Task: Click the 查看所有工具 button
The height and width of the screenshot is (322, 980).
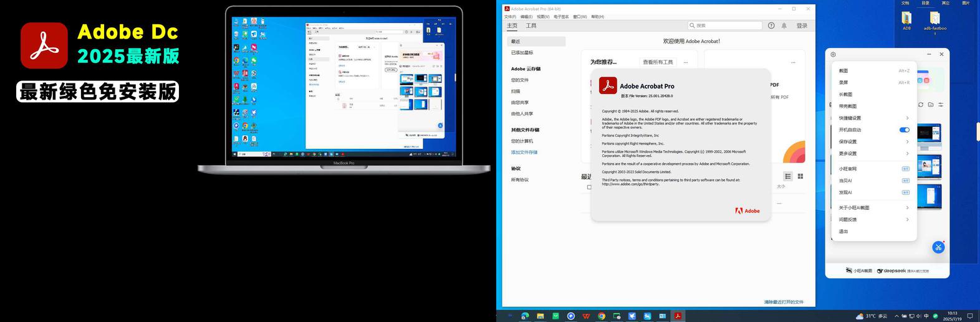Action: tap(658, 62)
